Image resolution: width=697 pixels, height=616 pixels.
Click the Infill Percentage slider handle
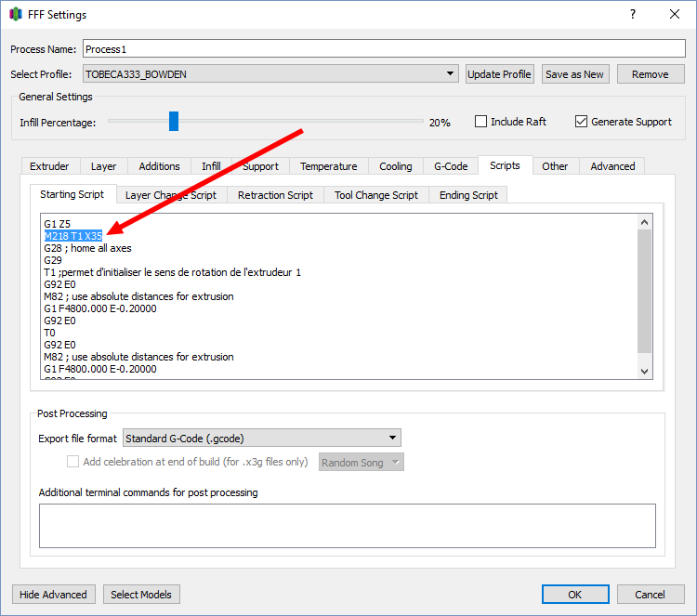(174, 122)
